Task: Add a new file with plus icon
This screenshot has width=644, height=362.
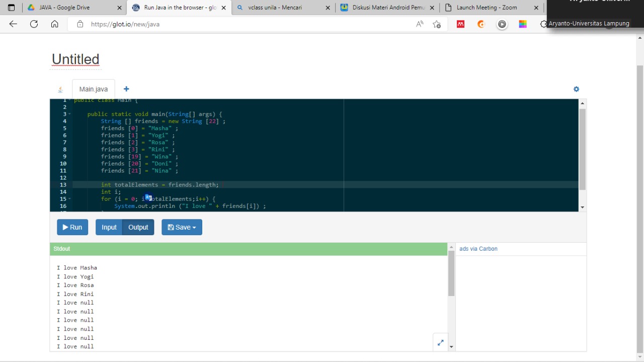Action: click(x=126, y=89)
